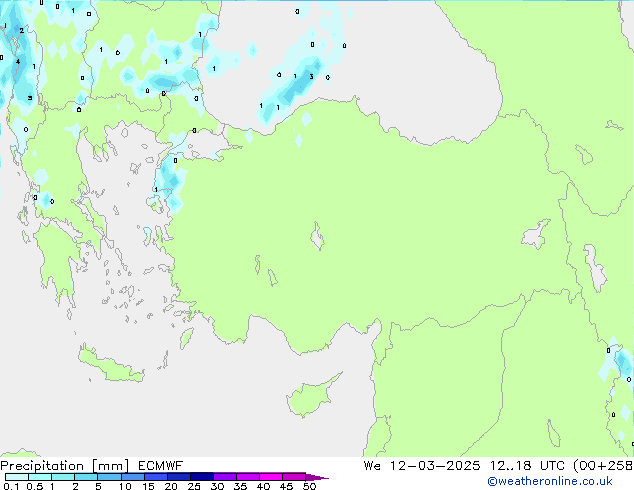Click the lightest 0.1–0.5 mm legend swatch

(17, 477)
